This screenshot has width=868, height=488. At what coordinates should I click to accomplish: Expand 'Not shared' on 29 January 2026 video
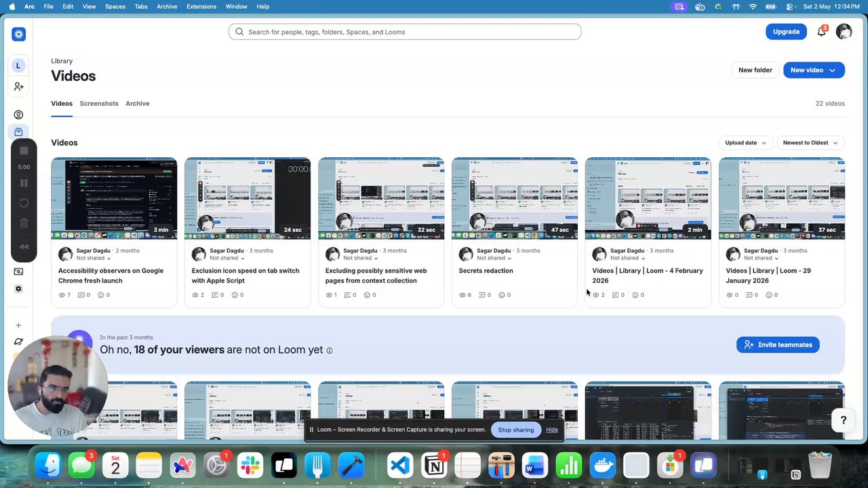tap(761, 258)
